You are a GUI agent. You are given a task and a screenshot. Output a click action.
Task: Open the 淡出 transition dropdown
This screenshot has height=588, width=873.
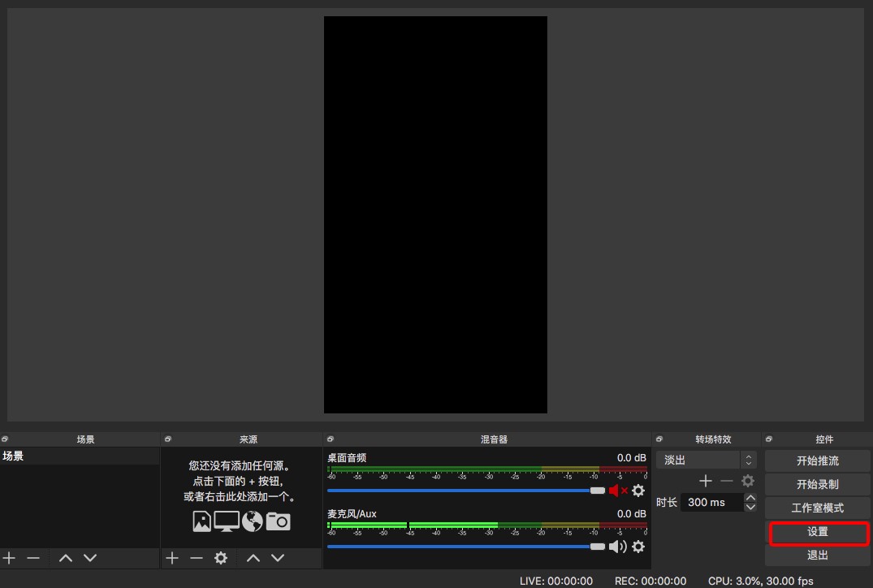(706, 460)
